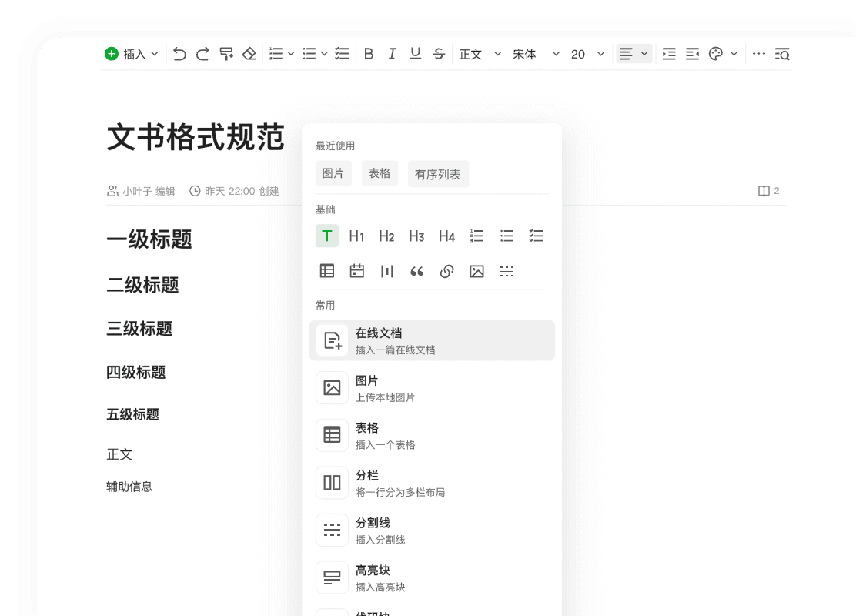This screenshot has height=616, width=856.
Task: Toggle strikethrough formatting
Action: pyautogui.click(x=439, y=54)
